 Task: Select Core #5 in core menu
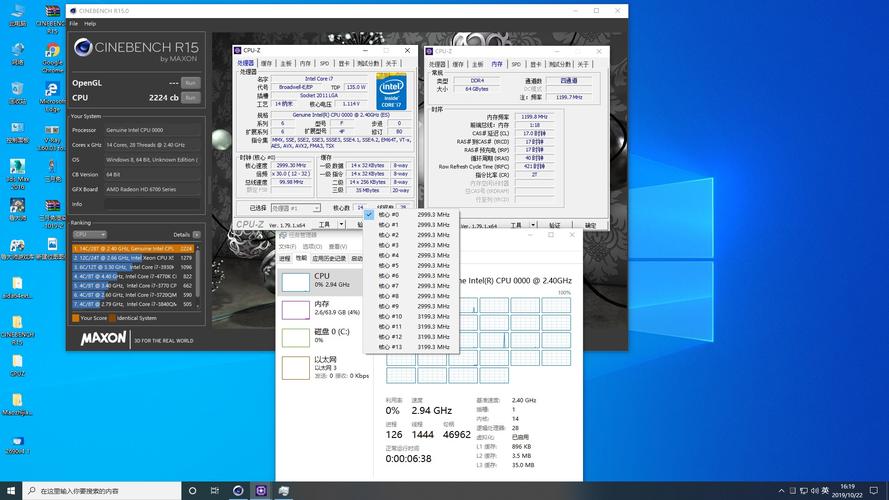click(x=410, y=266)
